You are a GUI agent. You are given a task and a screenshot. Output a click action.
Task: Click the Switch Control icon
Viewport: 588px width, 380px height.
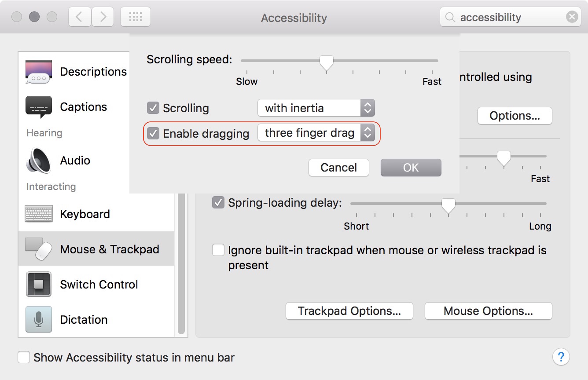click(x=39, y=285)
